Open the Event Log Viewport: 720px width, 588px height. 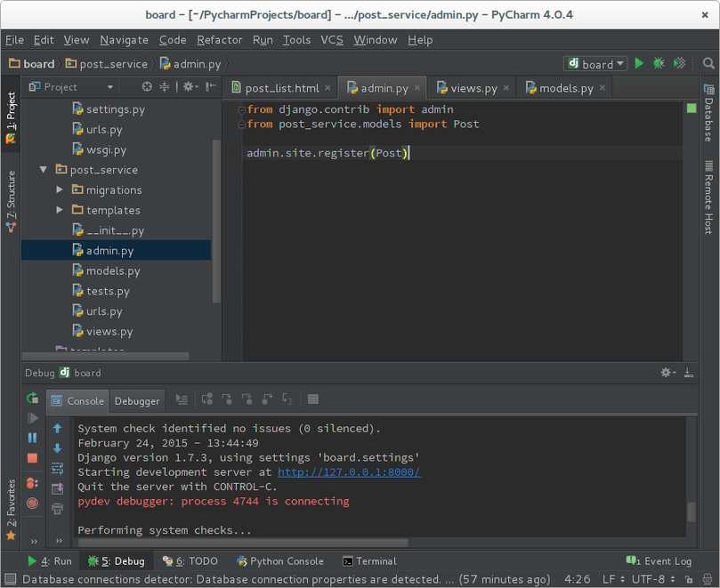[659, 561]
